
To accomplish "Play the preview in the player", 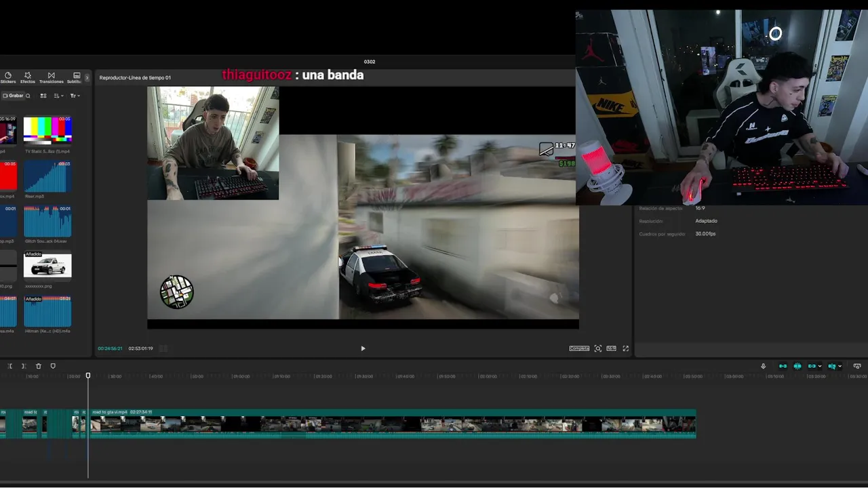I will pyautogui.click(x=363, y=348).
